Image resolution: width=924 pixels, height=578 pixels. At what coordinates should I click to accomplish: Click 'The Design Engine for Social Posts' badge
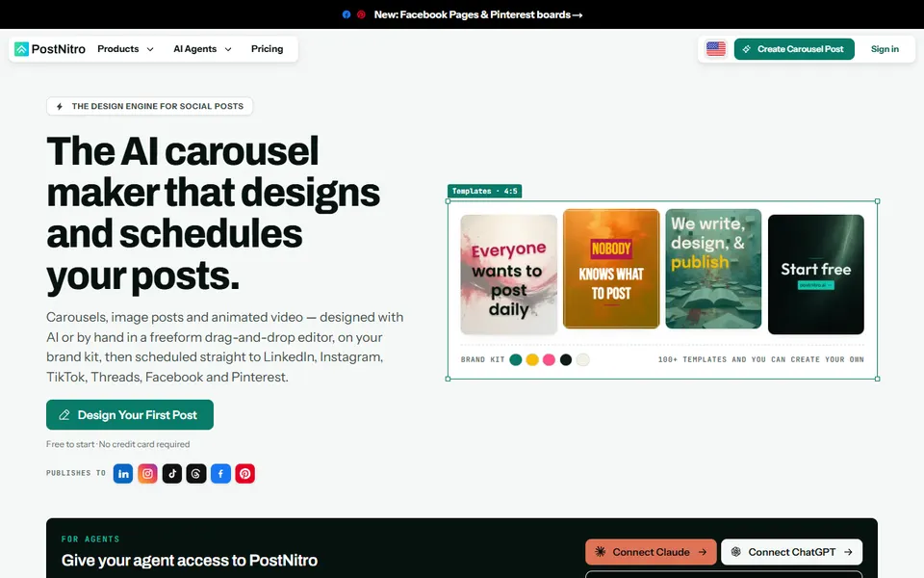coord(150,106)
